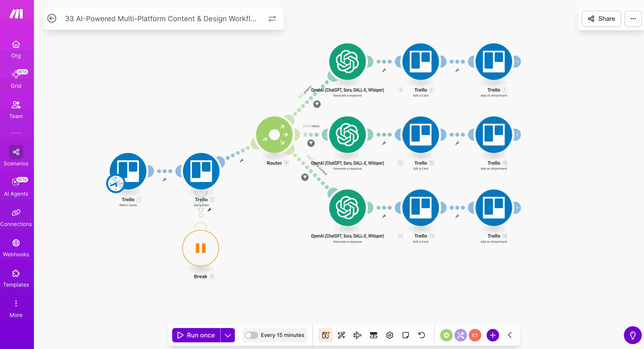Edit the scenario title text

(x=160, y=19)
